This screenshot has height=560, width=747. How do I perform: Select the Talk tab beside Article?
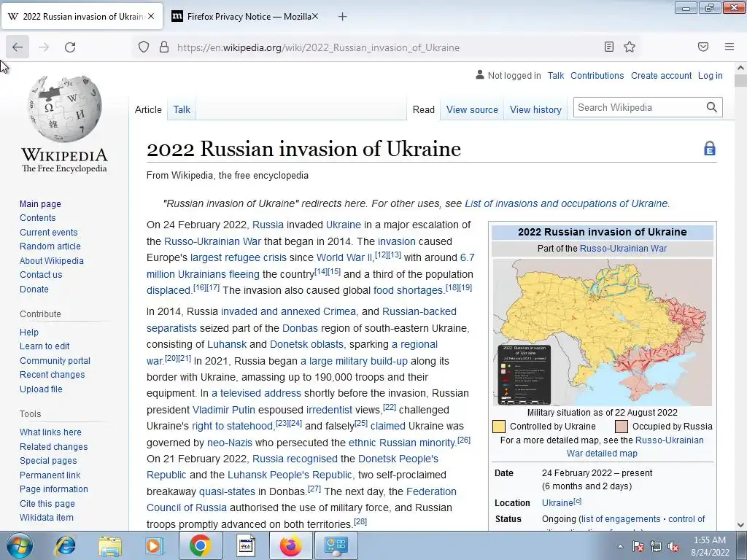(182, 109)
